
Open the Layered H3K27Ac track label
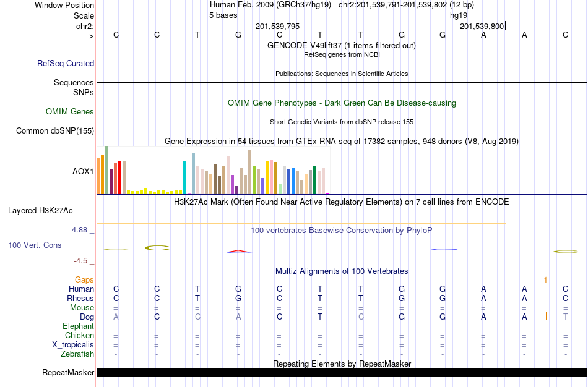[40, 211]
